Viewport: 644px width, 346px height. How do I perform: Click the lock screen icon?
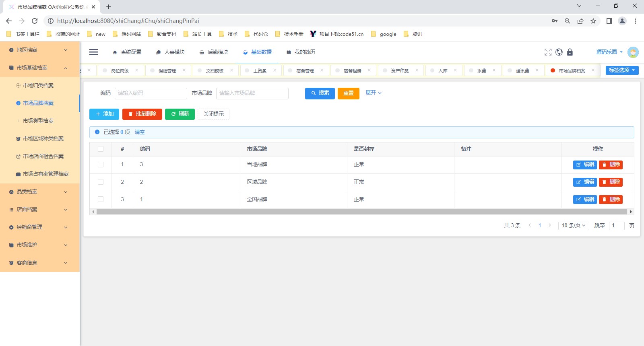pyautogui.click(x=570, y=52)
